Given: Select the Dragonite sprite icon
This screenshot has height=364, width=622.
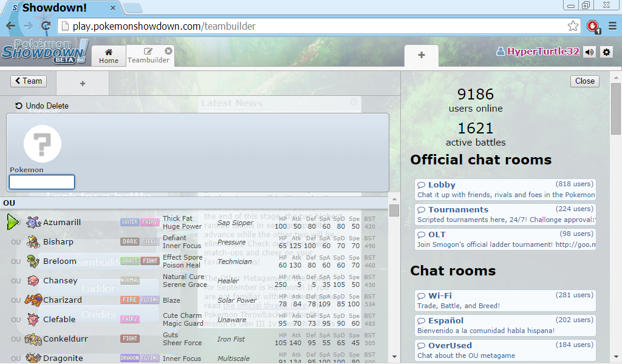Looking at the screenshot, I should tap(33, 358).
